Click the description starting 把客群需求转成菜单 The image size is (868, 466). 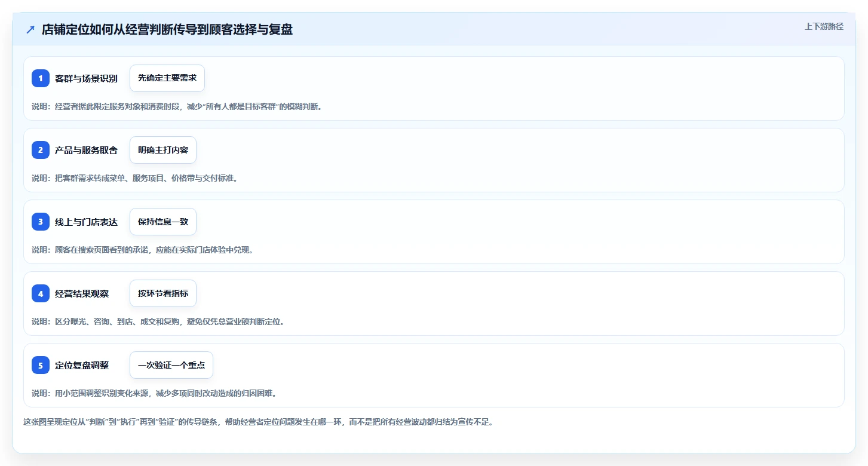tap(135, 178)
